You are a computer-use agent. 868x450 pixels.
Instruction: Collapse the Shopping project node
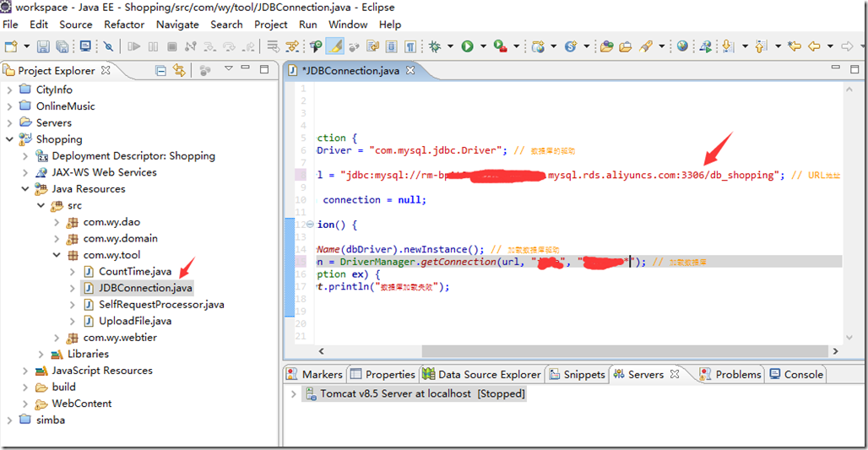pyautogui.click(x=9, y=139)
